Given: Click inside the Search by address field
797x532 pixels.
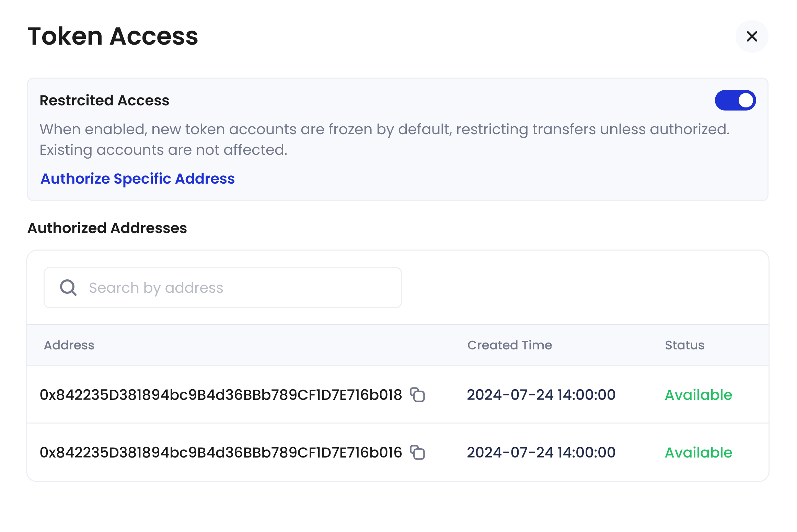Looking at the screenshot, I should [222, 287].
